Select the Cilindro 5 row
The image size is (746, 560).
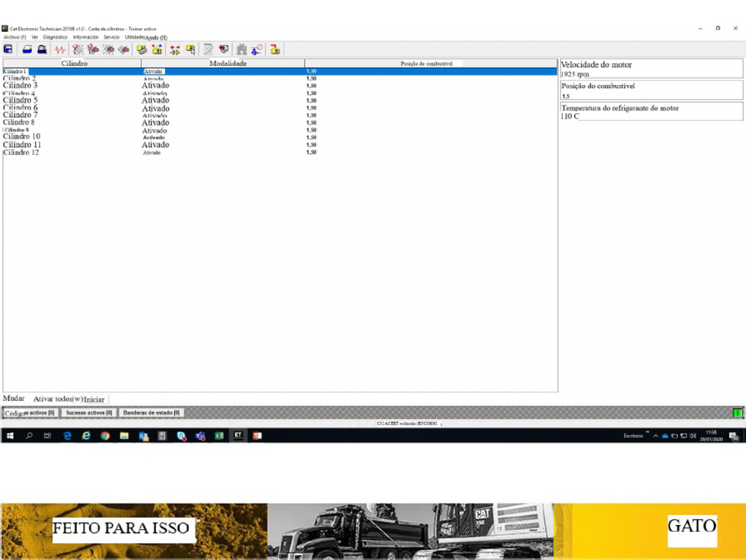[280, 100]
